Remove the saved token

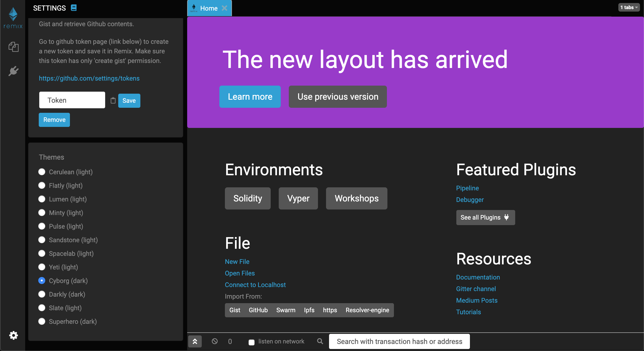[x=54, y=120]
